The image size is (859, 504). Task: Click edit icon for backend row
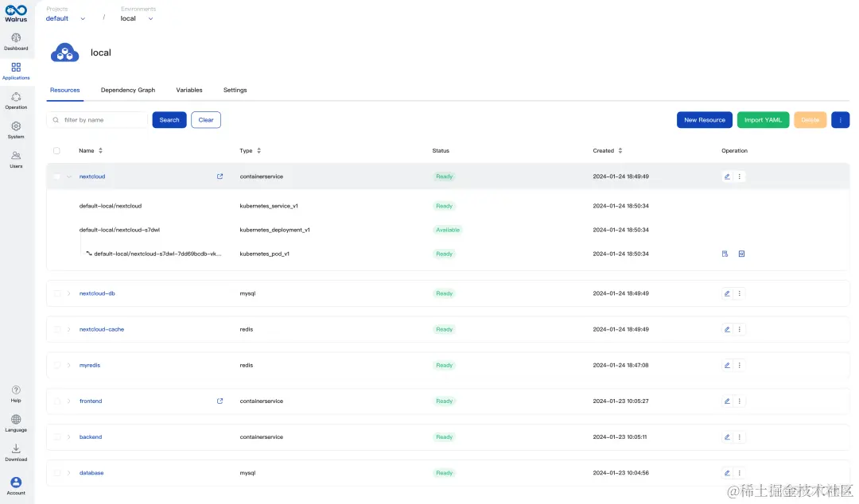[x=727, y=437]
